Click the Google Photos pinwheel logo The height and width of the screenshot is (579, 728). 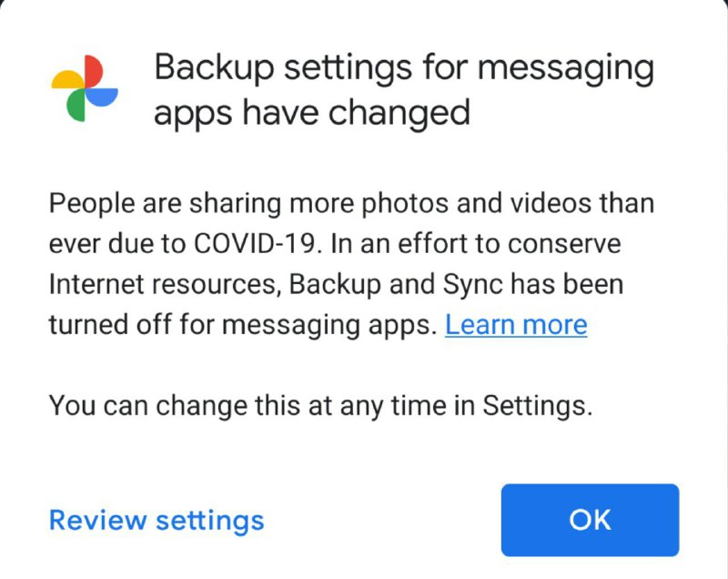pos(85,88)
